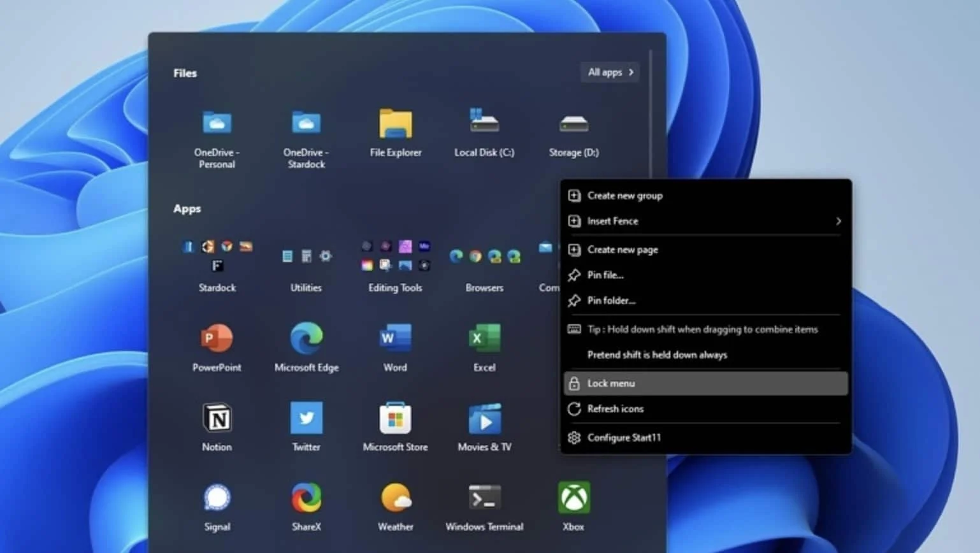Image resolution: width=980 pixels, height=553 pixels.
Task: Click the All apps button
Action: 610,72
